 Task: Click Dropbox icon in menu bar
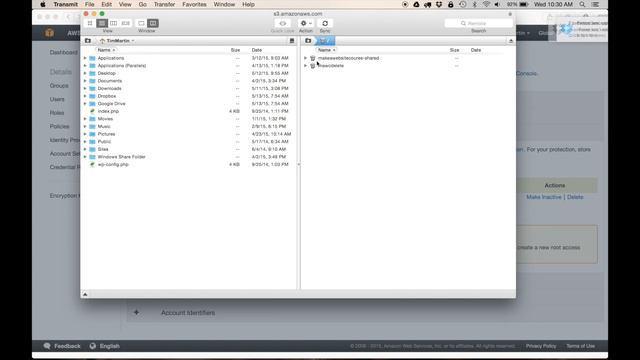click(439, 4)
